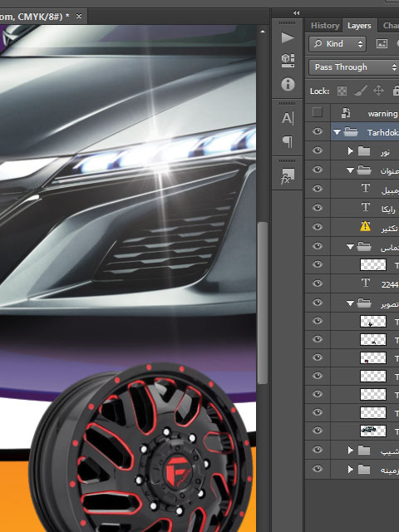Toggle visibility of نور group
The width and height of the screenshot is (399, 532).
318,150
